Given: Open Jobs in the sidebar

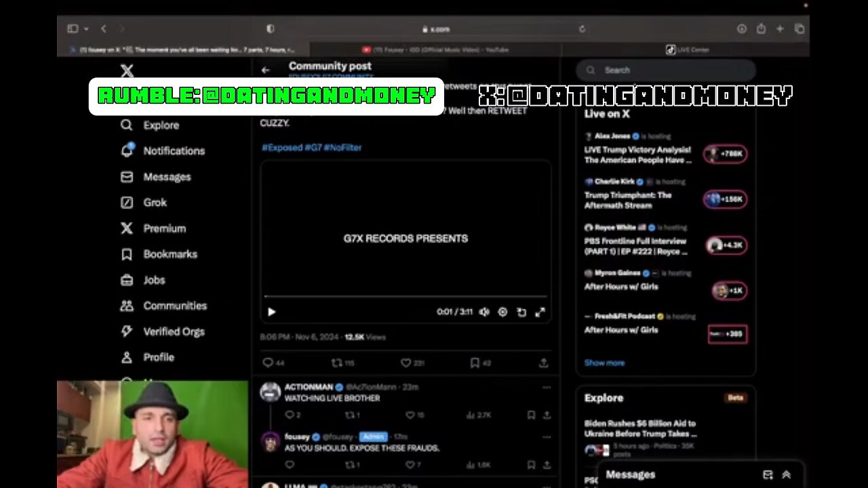Looking at the screenshot, I should pos(142,280).
